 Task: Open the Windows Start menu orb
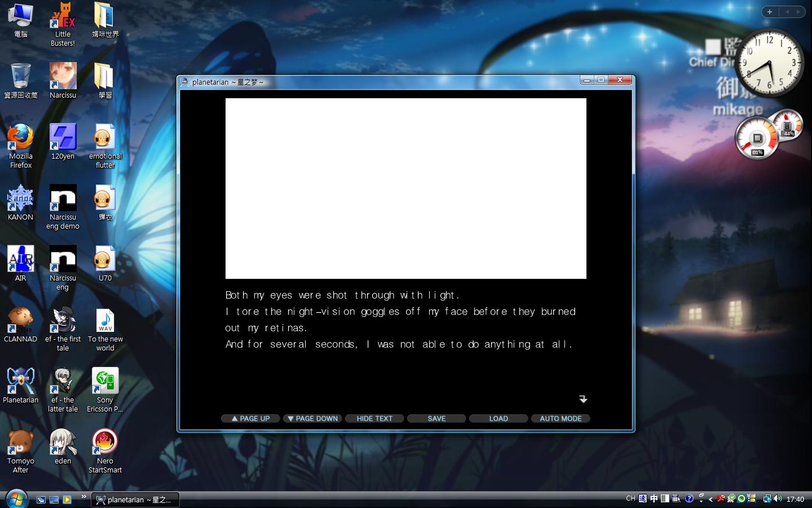click(16, 499)
